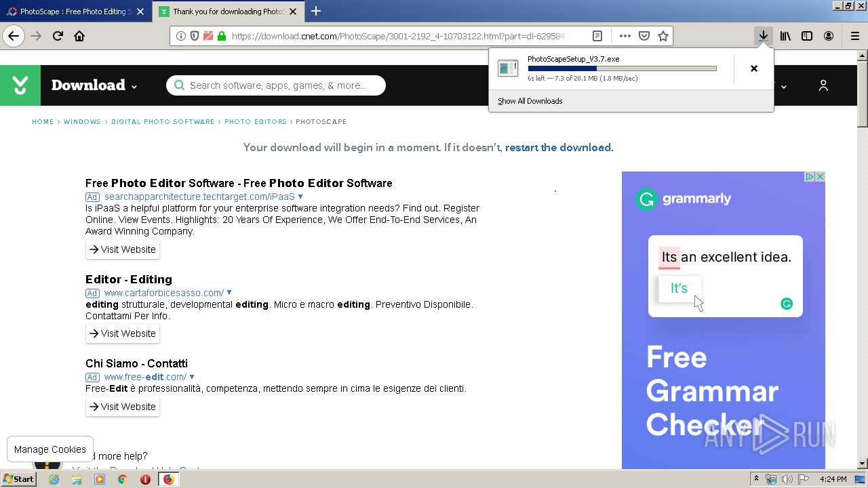
Task: Open AdChoices icon on Grammarly ad
Action: click(x=809, y=177)
